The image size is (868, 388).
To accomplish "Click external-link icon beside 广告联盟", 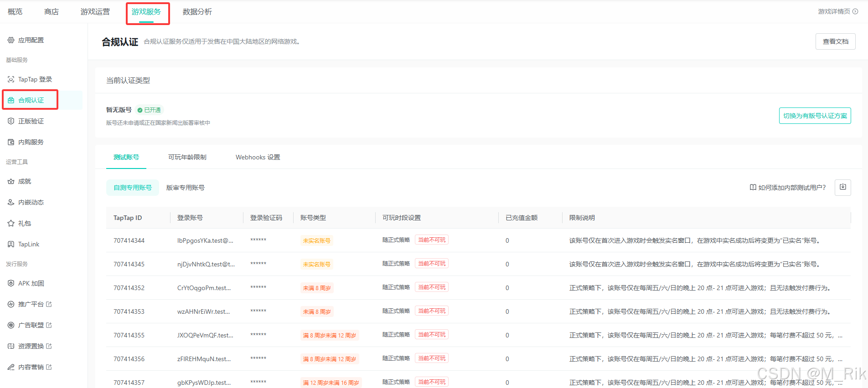I will [49, 325].
